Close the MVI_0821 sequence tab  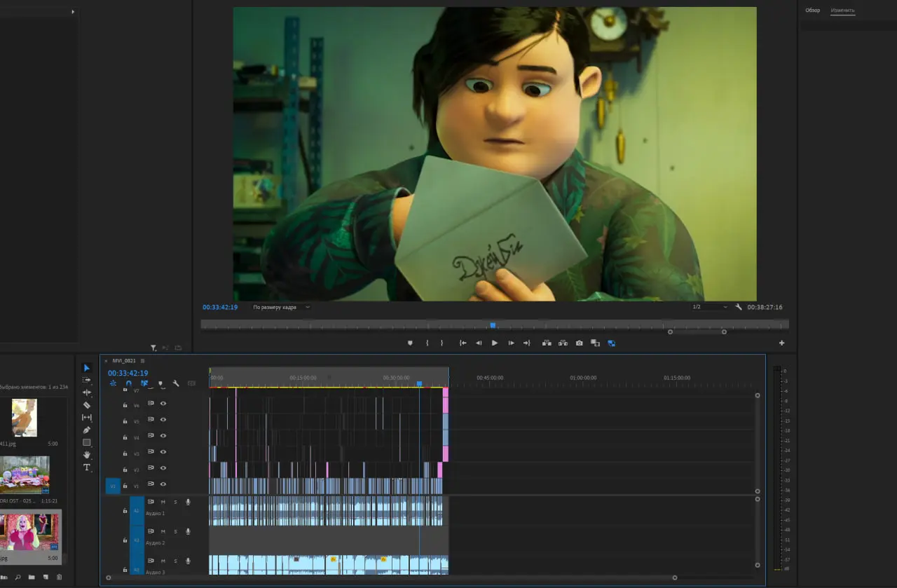(107, 361)
